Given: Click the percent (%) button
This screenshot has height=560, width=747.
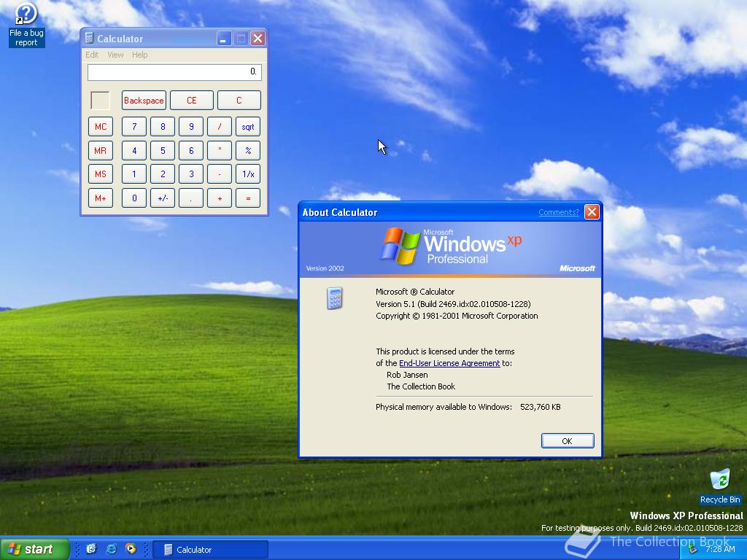Looking at the screenshot, I should pyautogui.click(x=248, y=150).
